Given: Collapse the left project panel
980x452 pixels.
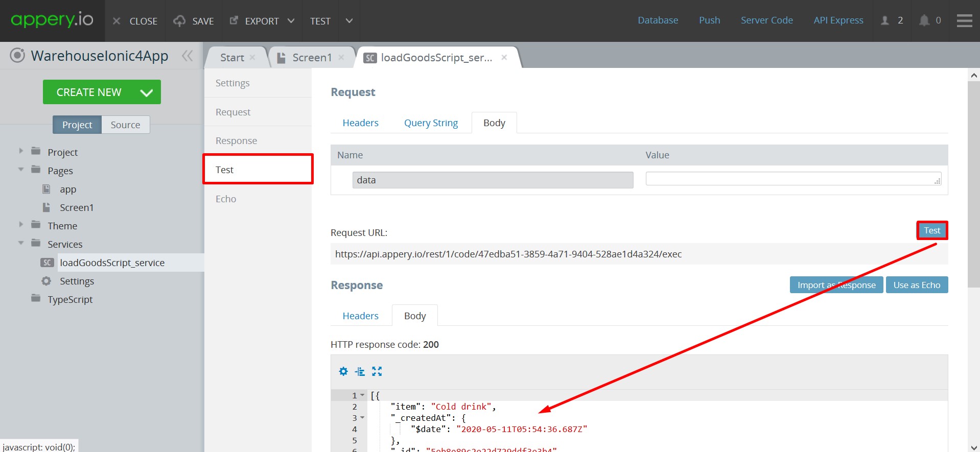Looking at the screenshot, I should (188, 56).
